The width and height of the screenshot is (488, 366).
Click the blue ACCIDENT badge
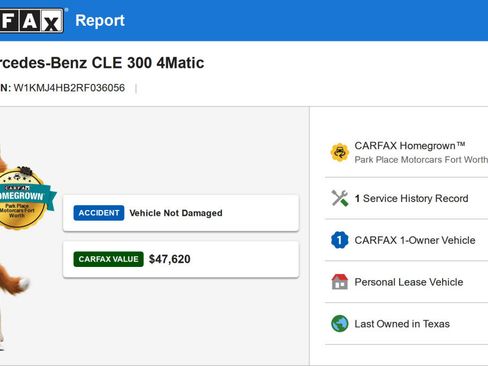click(x=99, y=213)
